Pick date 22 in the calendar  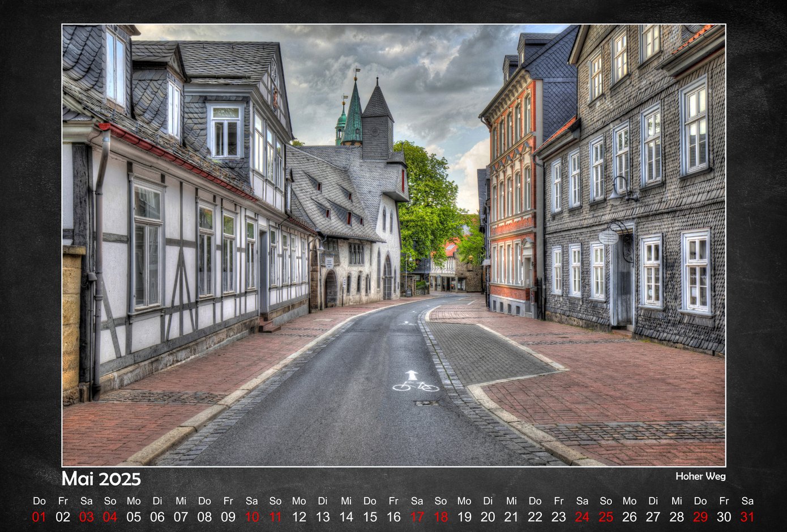point(535,517)
